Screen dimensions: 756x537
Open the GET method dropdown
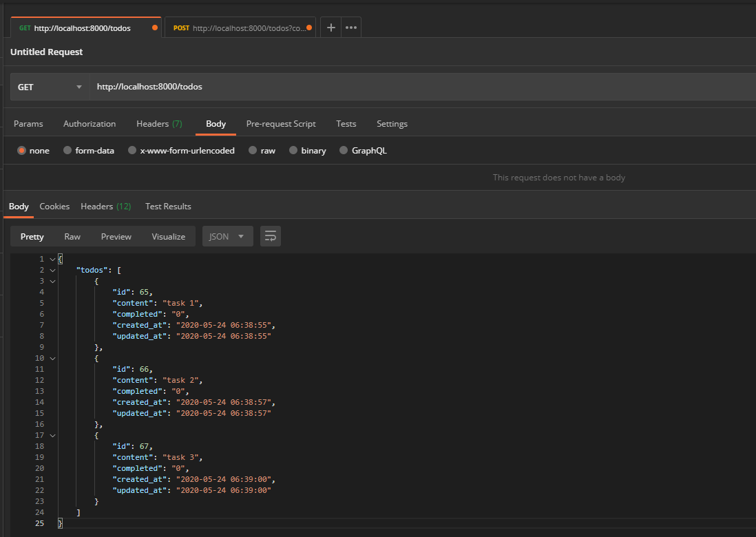tap(50, 87)
